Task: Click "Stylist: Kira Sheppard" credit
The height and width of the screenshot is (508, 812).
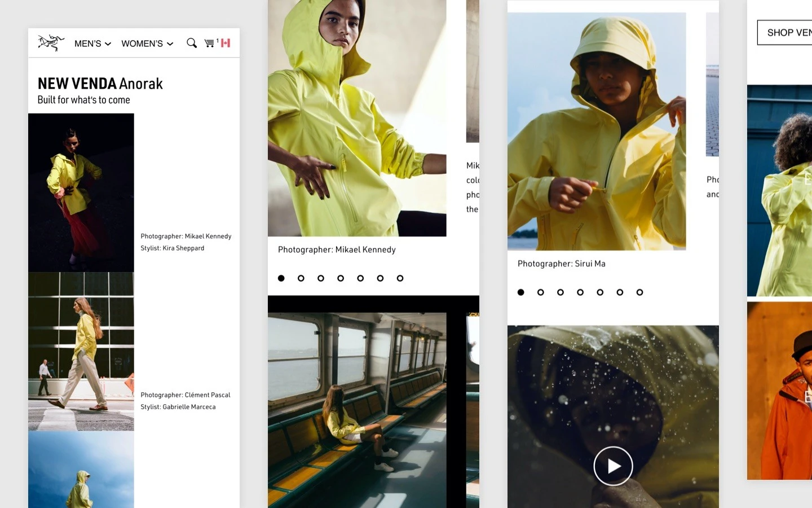Action: [173, 248]
